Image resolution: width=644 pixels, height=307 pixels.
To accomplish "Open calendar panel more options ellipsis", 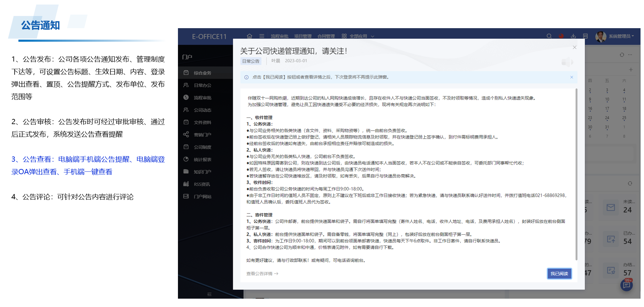I will click(630, 55).
